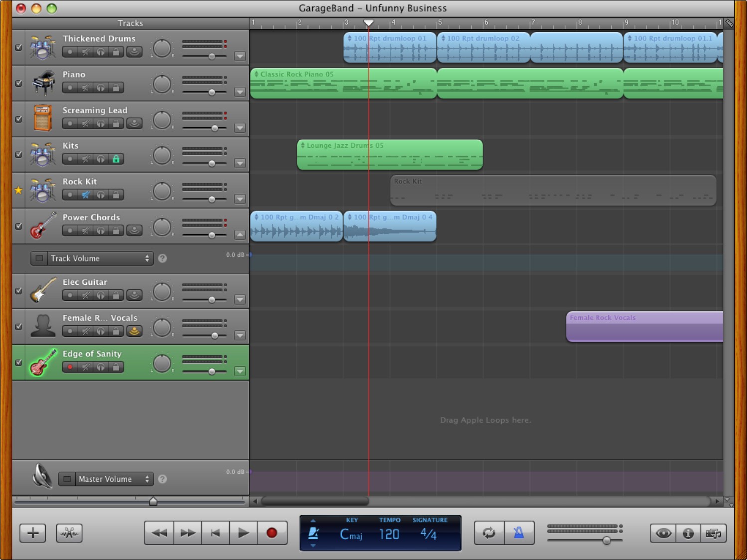The height and width of the screenshot is (560, 747).
Task: Select the orange amp Screaming Lead icon
Action: [x=43, y=118]
